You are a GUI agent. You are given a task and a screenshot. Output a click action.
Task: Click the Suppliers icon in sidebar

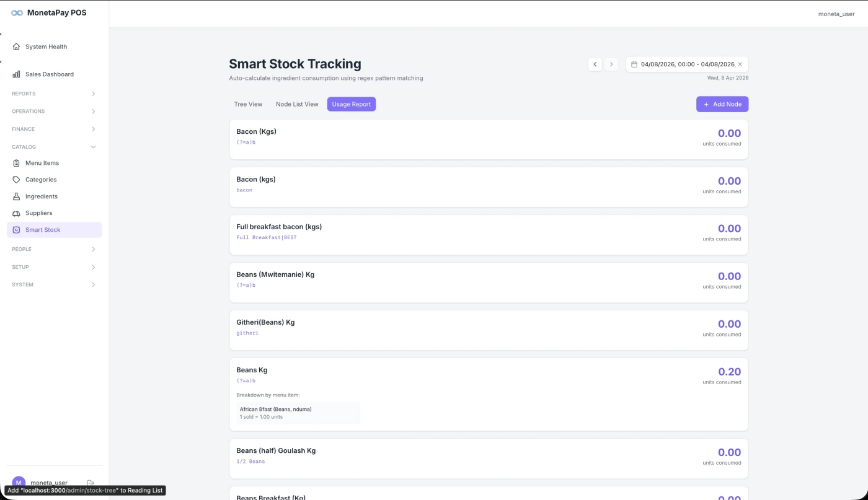click(15, 213)
